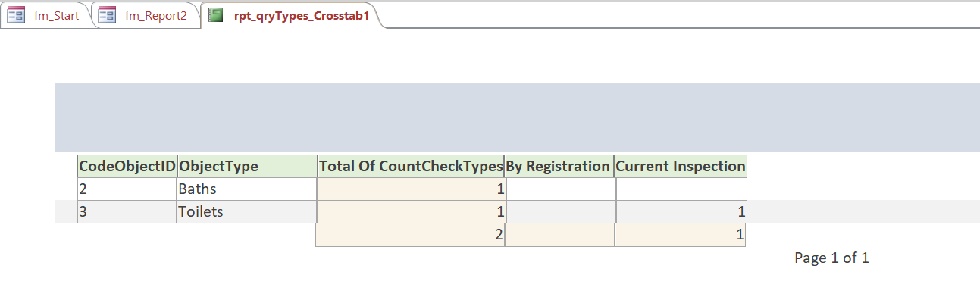Click the green report icon on rpt_qryTypes_Crosstab1 tab
This screenshot has height=306, width=980.
(216, 15)
